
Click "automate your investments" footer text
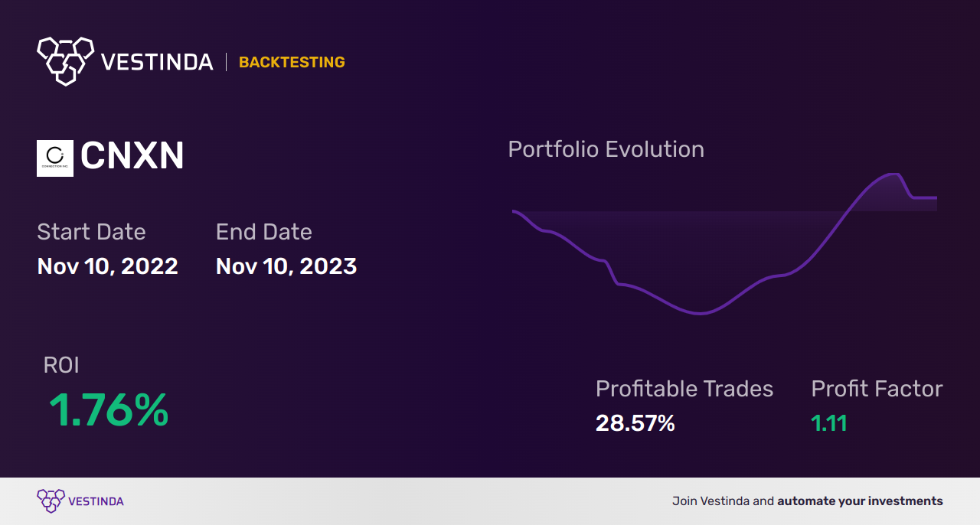coord(860,501)
